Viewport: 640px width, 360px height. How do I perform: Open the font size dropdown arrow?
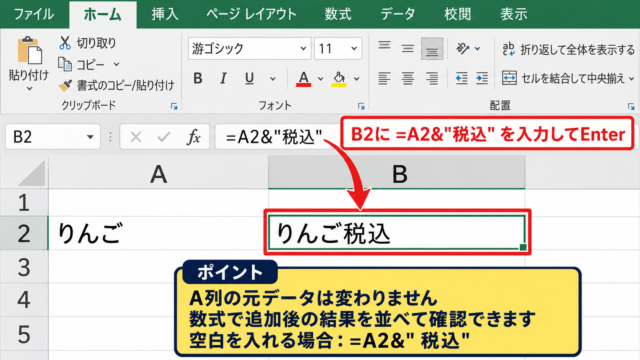click(x=354, y=49)
